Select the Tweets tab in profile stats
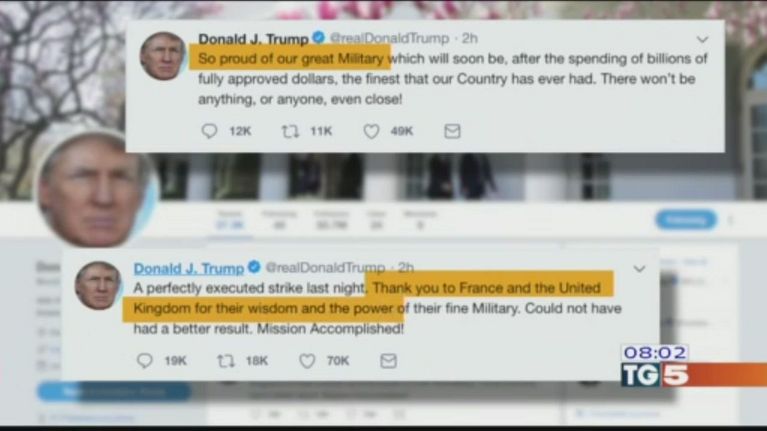The image size is (767, 431). click(230, 220)
